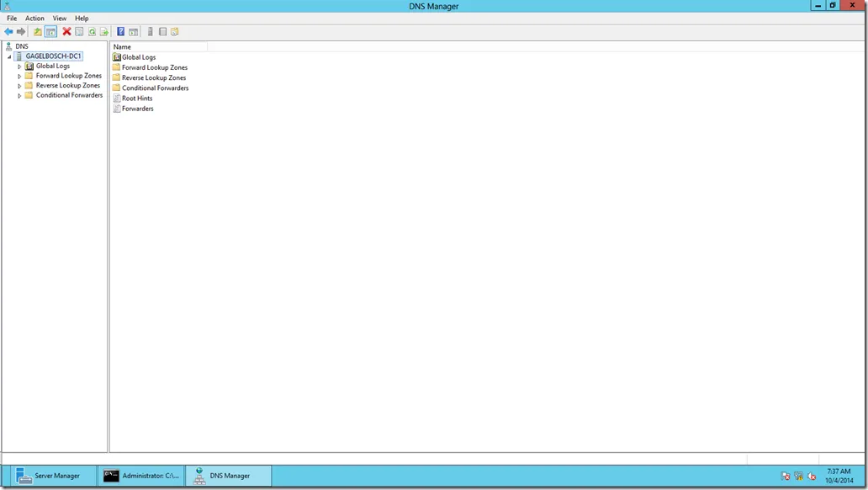Select Reverse Lookup Zones in right pane
This screenshot has width=868, height=490.
[x=154, y=77]
